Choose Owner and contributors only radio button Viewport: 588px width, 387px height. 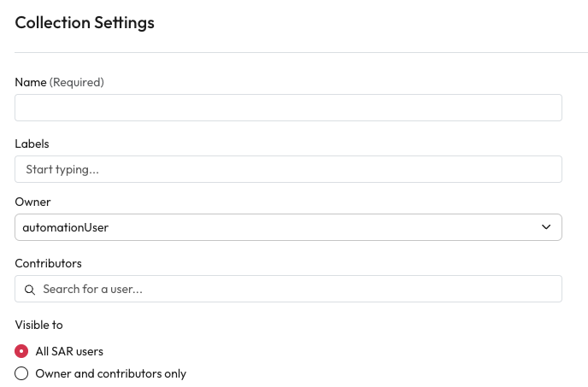(x=21, y=373)
